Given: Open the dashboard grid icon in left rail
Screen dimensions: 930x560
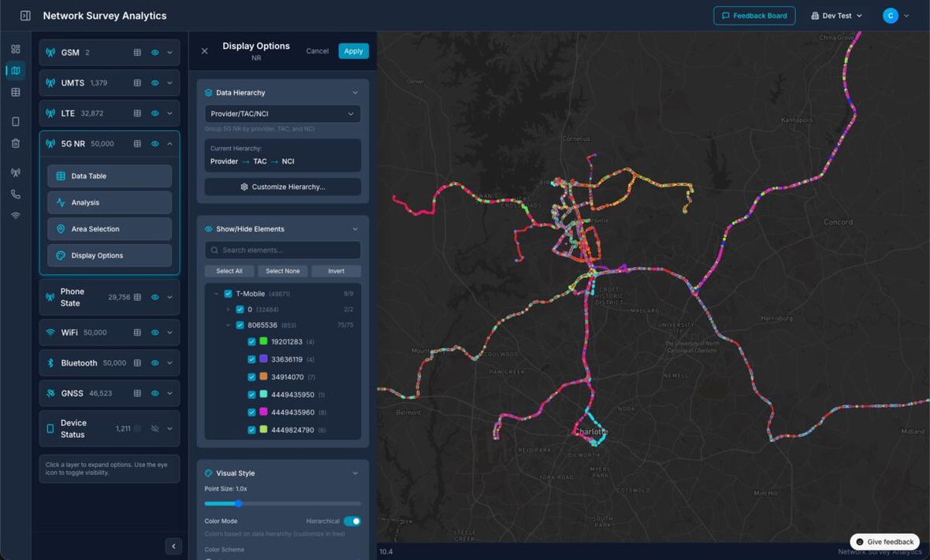Looking at the screenshot, I should (x=16, y=49).
